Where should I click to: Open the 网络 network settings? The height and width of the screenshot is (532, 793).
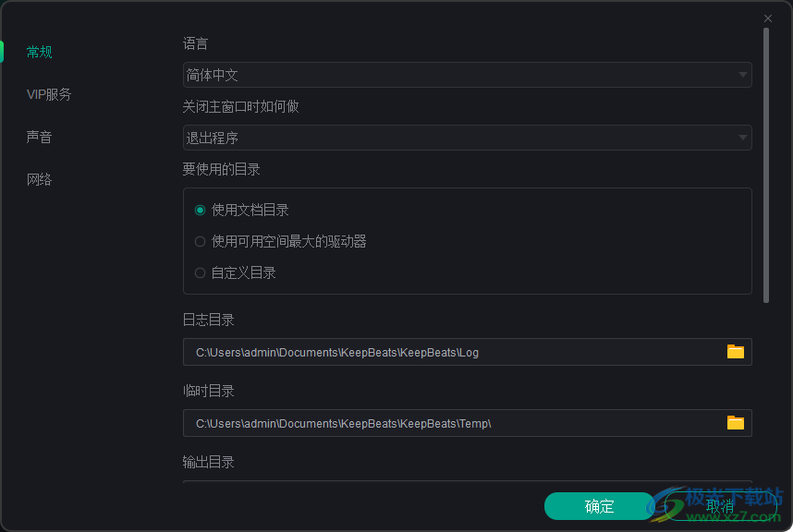point(39,179)
